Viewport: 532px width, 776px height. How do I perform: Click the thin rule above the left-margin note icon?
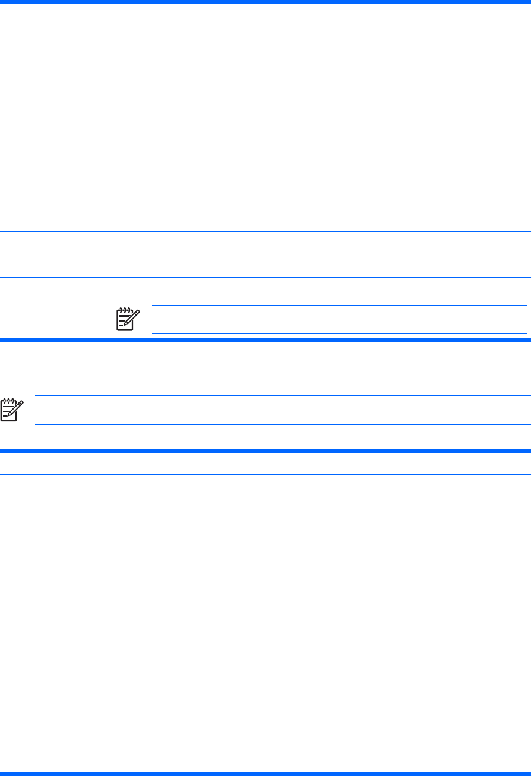[x=283, y=396]
